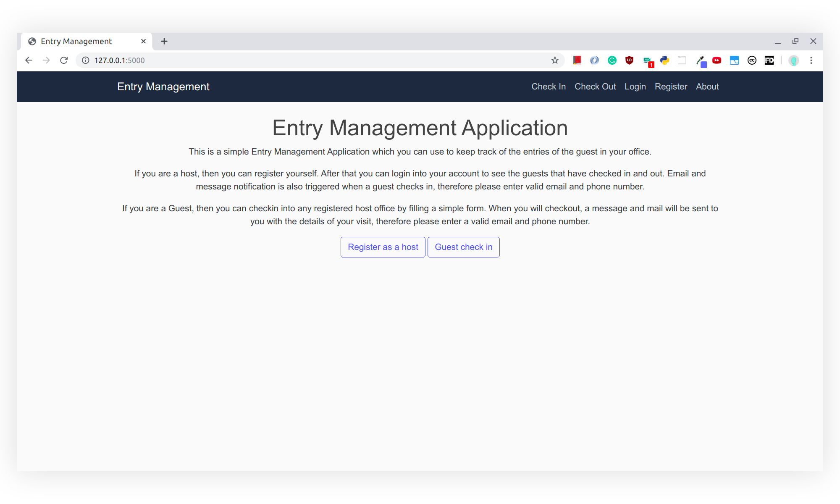Bookmark this page with the star icon

[x=555, y=60]
